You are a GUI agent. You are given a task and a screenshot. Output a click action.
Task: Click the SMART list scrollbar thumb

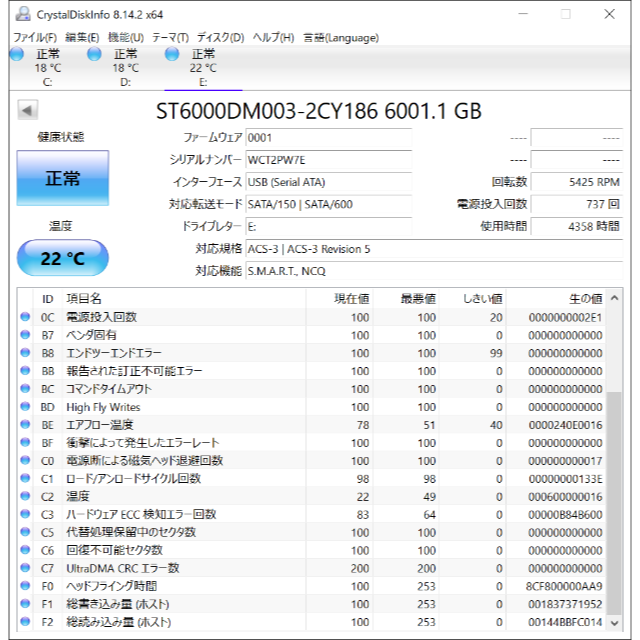(x=614, y=503)
